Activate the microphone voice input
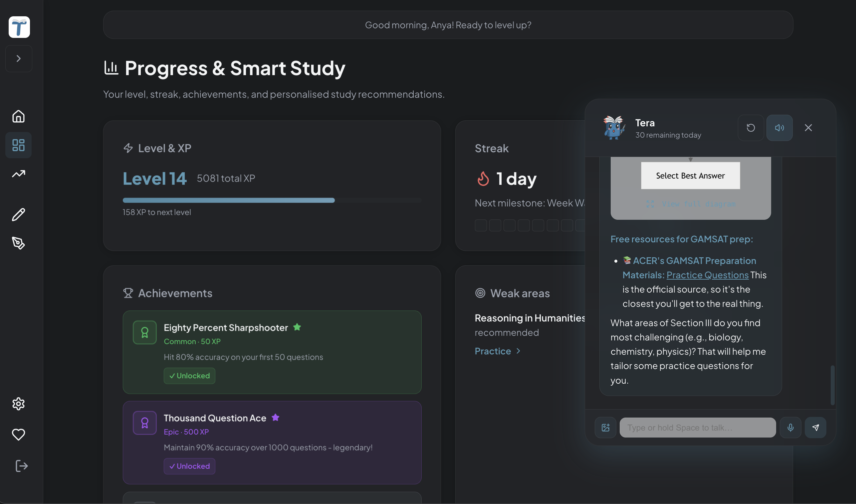The image size is (856, 504). (x=790, y=428)
